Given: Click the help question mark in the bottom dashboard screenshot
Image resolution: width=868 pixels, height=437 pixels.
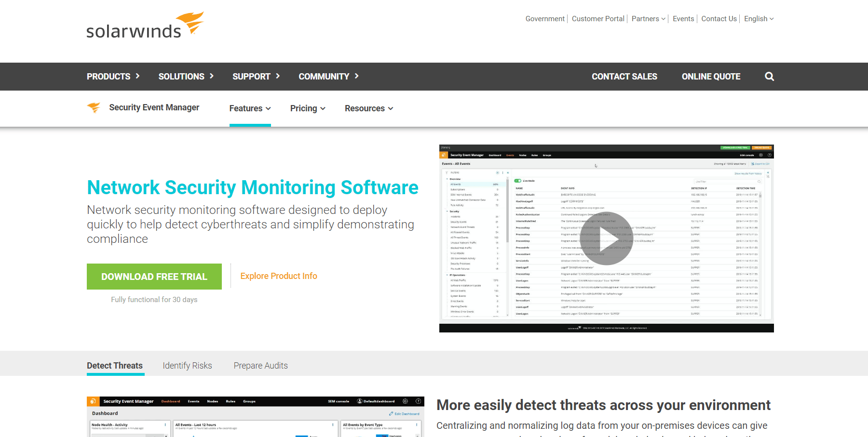Looking at the screenshot, I should coord(418,401).
